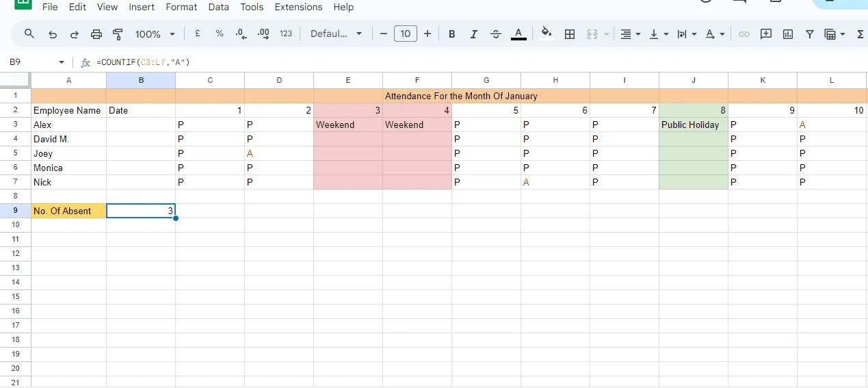868x388 pixels.
Task: Select row 1 header
Action: click(15, 96)
